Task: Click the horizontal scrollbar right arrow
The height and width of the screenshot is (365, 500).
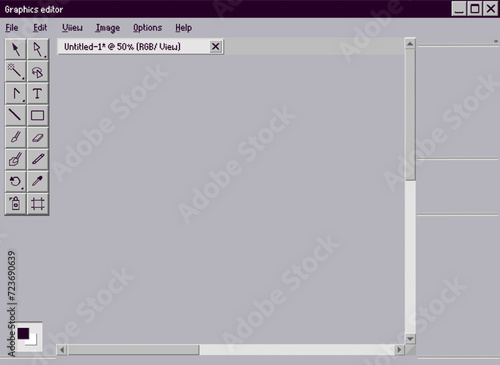Action: [x=399, y=350]
